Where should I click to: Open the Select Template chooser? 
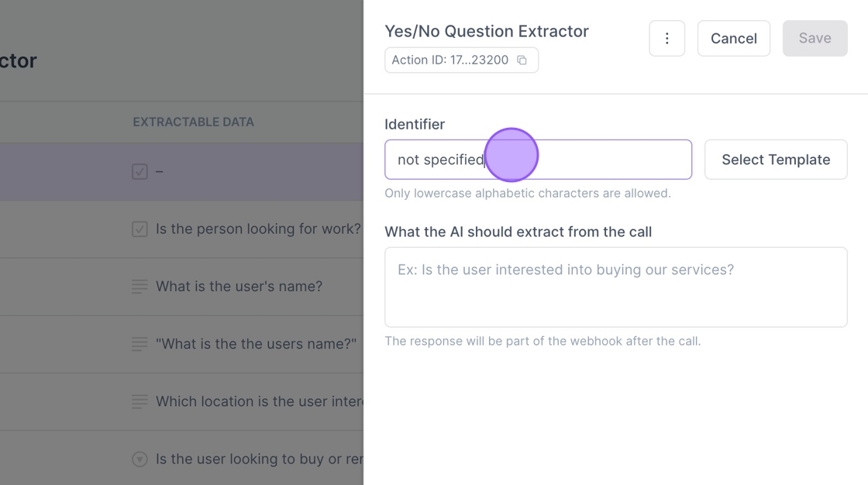pyautogui.click(x=775, y=160)
